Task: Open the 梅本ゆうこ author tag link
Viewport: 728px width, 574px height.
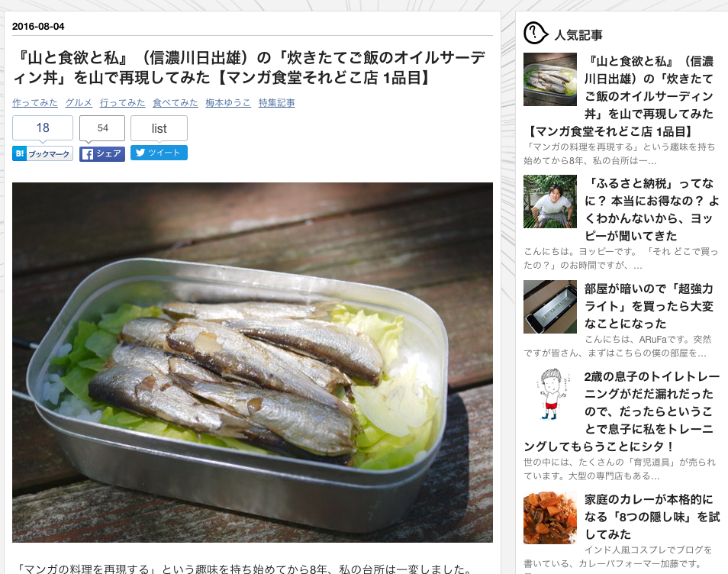Action: [228, 102]
